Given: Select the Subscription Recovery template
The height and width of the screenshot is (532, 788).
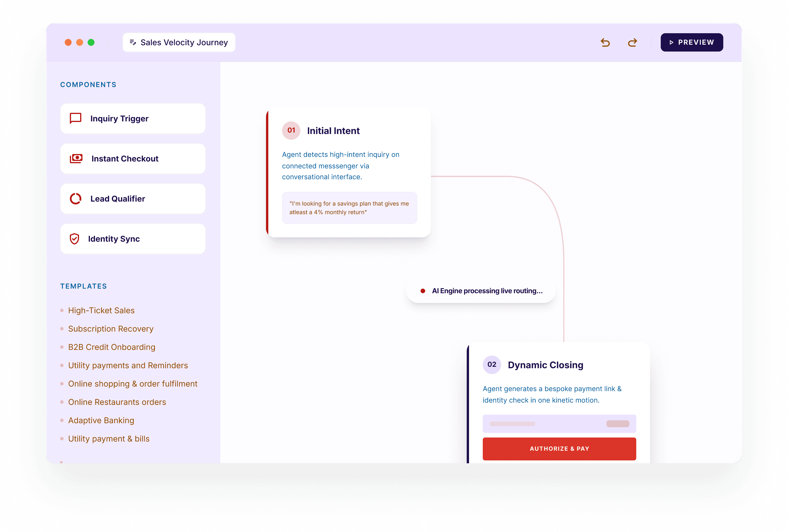Looking at the screenshot, I should click(111, 328).
